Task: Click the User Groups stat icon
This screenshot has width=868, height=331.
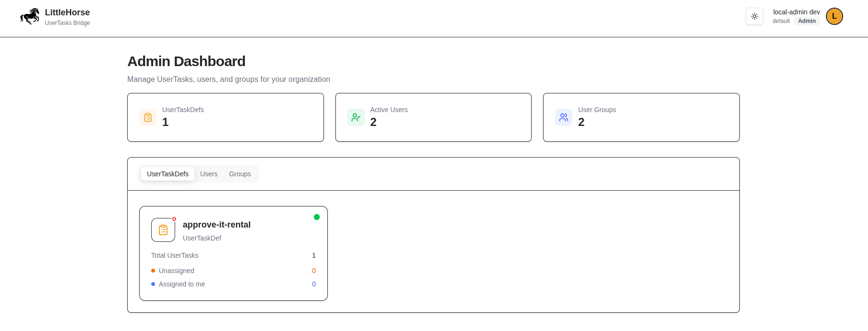Action: coord(564,117)
